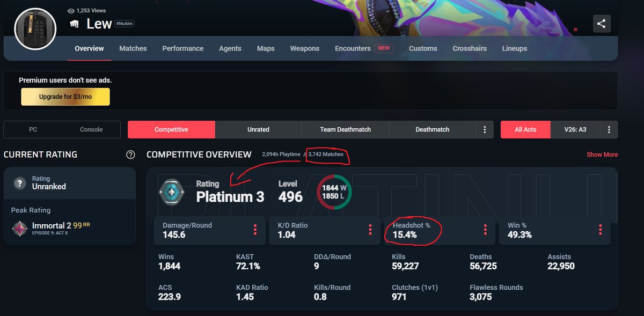Viewport: 644px width, 316px height.
Task: Select the Team Deathmatch mode filter
Action: pos(346,129)
